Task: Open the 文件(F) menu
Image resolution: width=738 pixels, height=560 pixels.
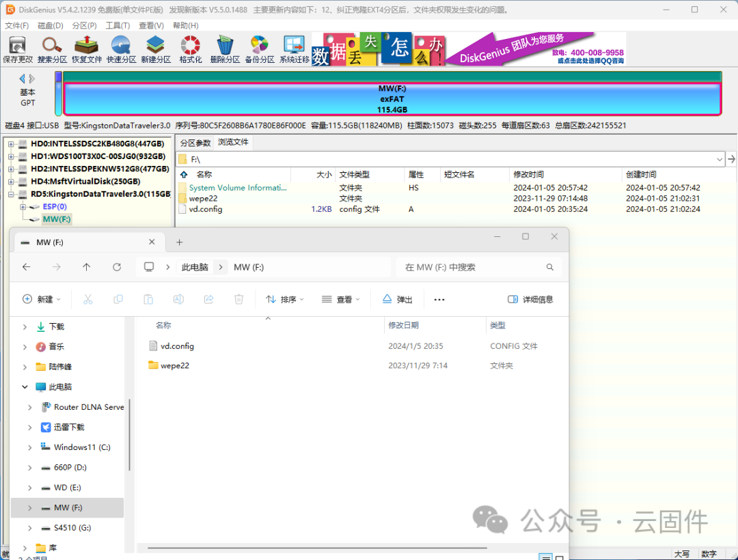Action: pos(16,25)
